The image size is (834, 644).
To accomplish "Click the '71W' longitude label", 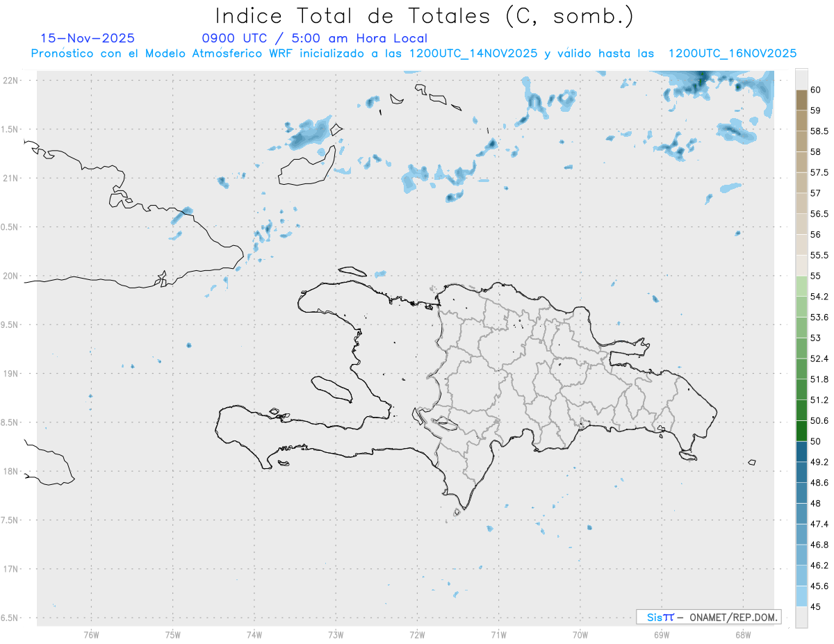I will coord(498,634).
